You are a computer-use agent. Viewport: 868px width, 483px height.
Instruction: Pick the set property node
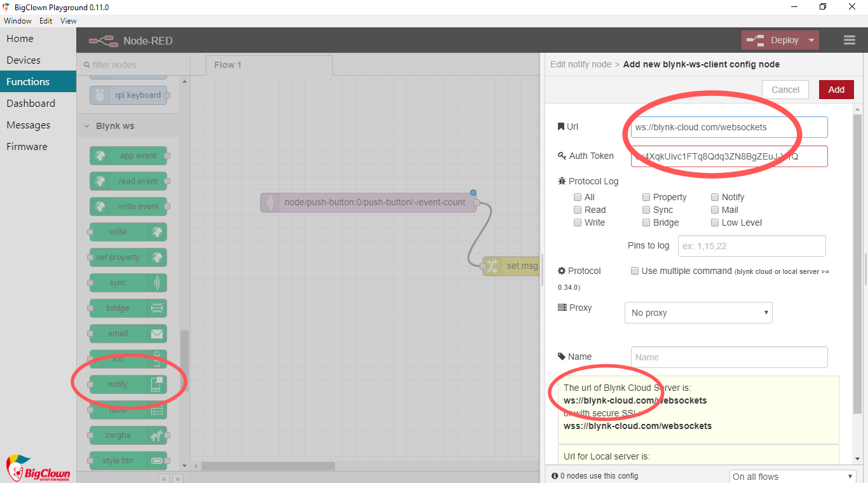tap(128, 257)
